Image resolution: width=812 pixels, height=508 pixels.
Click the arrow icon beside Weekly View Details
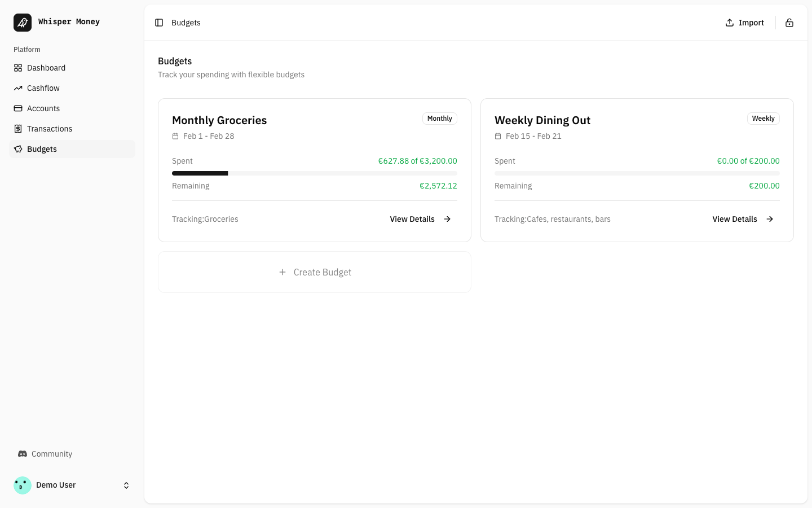(x=770, y=219)
